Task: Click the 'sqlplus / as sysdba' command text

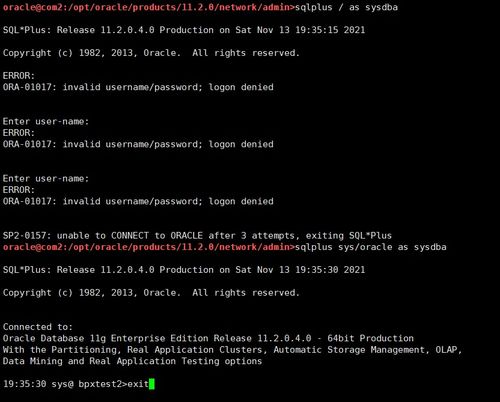Action: (346, 7)
